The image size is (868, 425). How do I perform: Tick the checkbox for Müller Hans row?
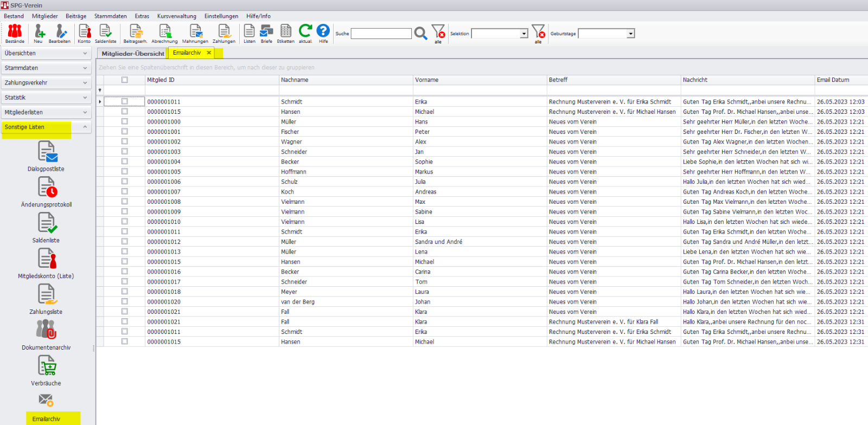pyautogui.click(x=125, y=121)
